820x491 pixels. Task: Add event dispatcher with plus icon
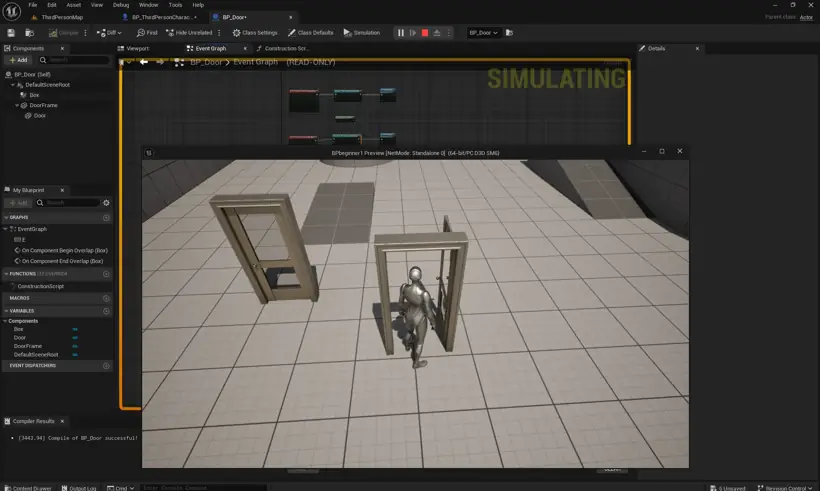(x=106, y=366)
